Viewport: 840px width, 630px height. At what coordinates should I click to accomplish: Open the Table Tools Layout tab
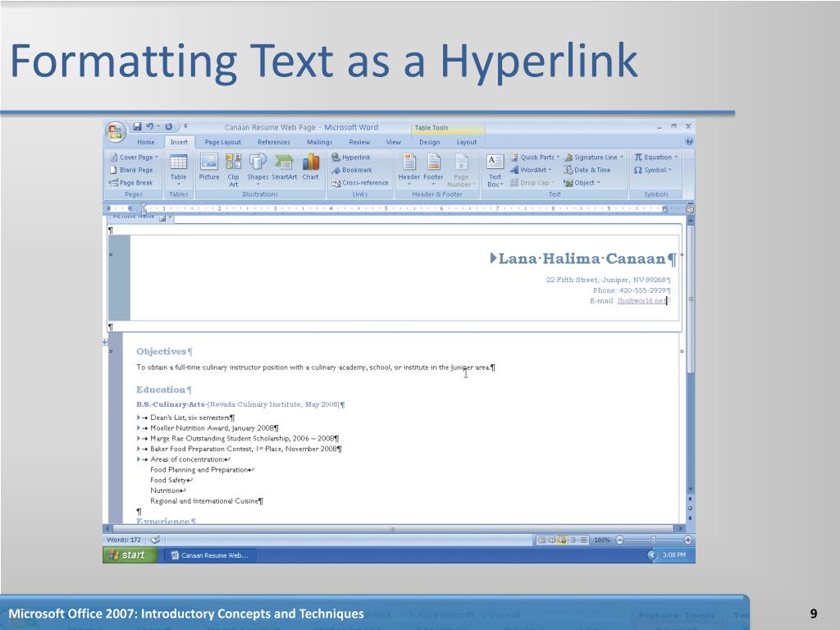coord(467,142)
